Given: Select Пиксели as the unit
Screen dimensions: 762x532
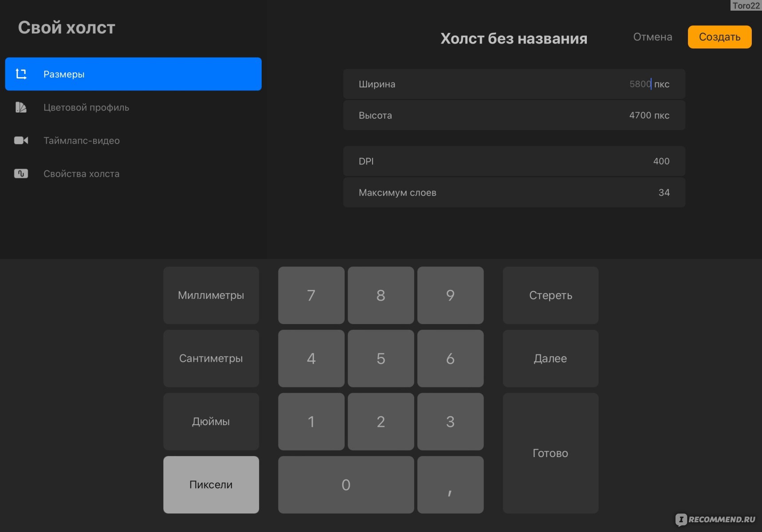Looking at the screenshot, I should point(211,485).
